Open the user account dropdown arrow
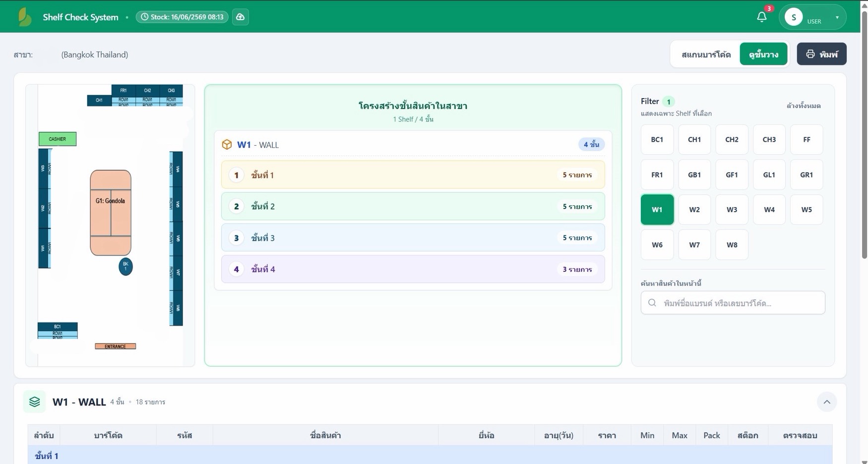Image resolution: width=868 pixels, height=464 pixels. coord(837,17)
